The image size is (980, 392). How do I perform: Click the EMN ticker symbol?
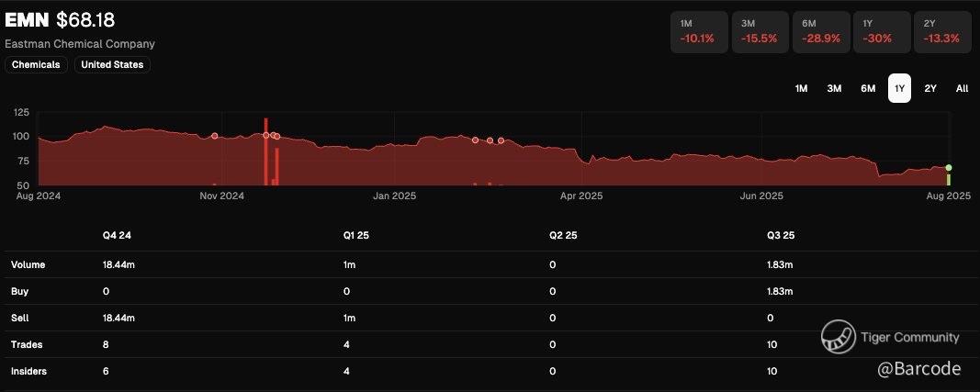[x=27, y=20]
